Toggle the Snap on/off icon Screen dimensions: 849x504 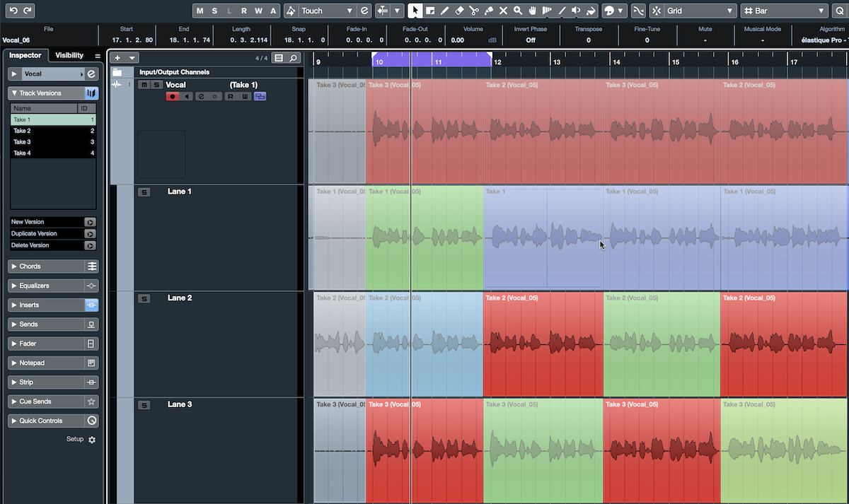tap(657, 11)
